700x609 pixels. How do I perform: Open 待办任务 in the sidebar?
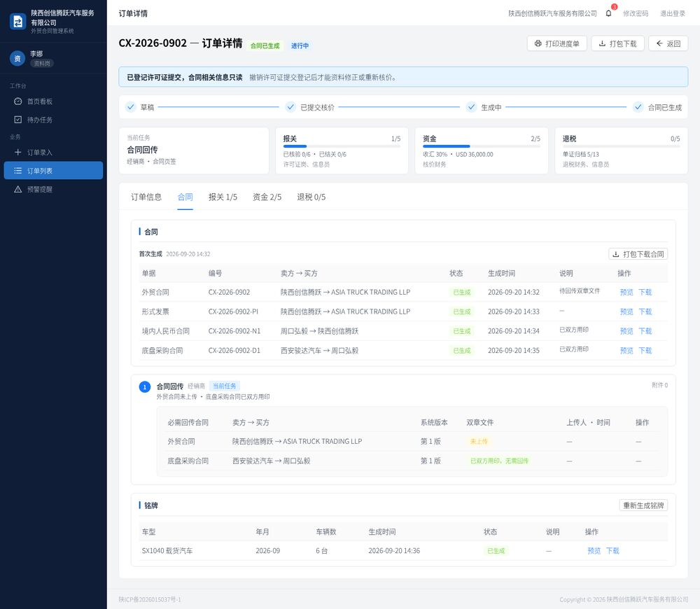point(53,120)
